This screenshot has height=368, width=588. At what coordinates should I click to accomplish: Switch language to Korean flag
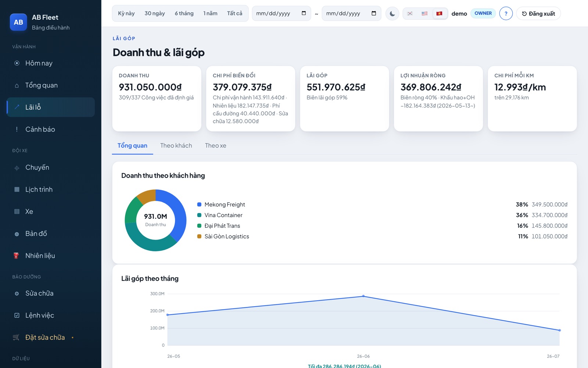pyautogui.click(x=410, y=14)
